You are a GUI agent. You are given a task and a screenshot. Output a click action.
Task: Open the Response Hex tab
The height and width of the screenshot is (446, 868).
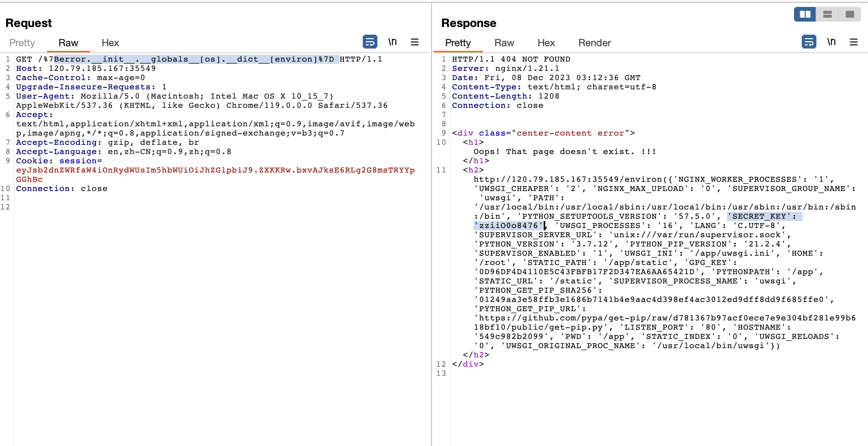coord(546,43)
